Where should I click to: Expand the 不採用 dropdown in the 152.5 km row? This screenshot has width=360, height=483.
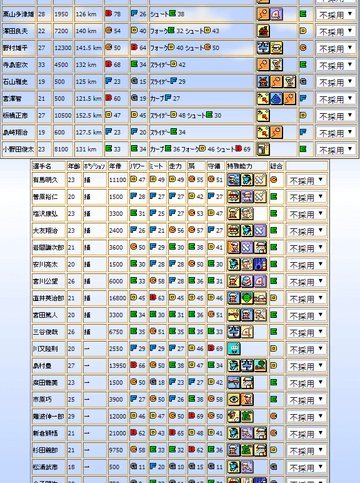[x=336, y=116]
